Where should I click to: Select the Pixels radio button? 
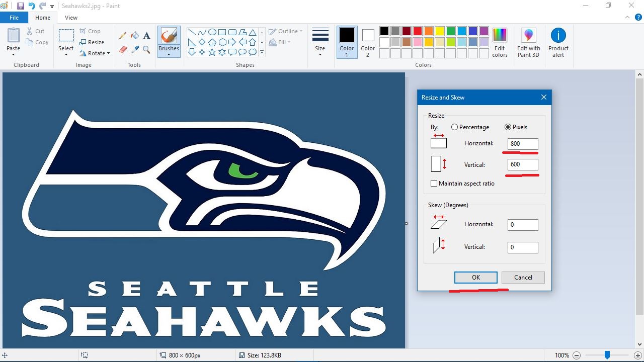point(508,127)
